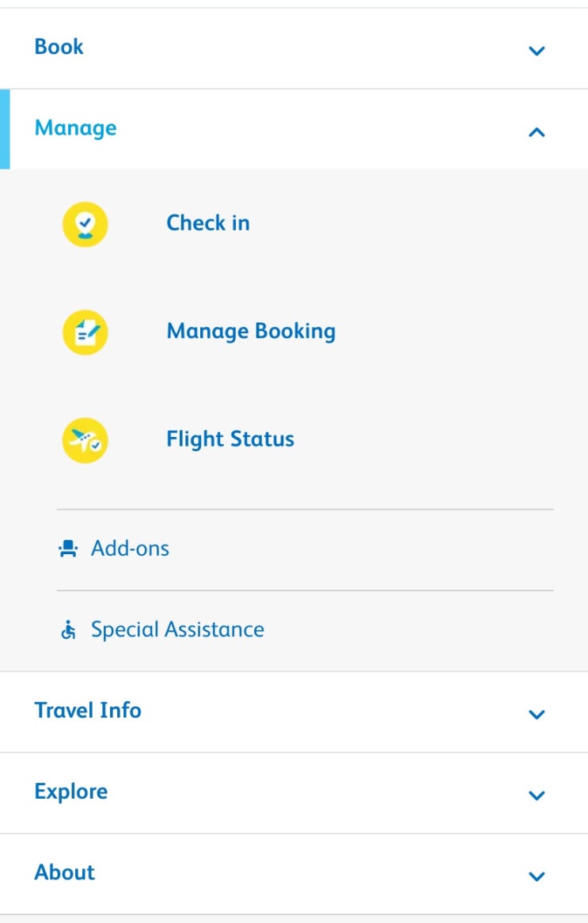Go to the Check in link
Viewport: 588px width, 923px height.
coord(208,223)
